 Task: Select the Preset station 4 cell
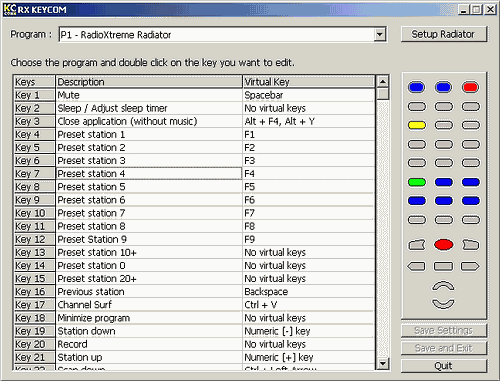click(x=149, y=174)
